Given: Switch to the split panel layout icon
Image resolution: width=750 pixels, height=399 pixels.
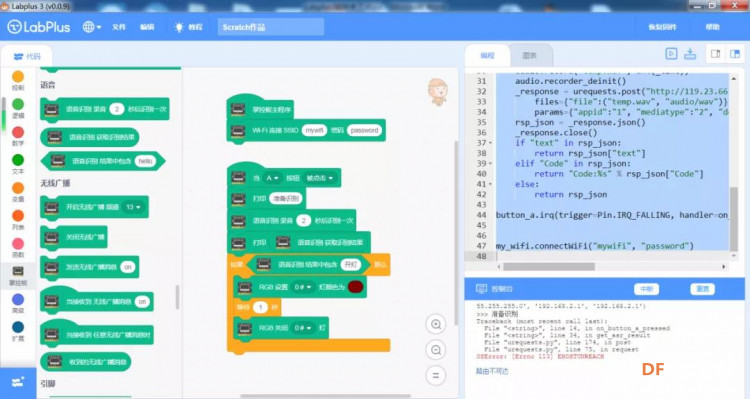Looking at the screenshot, I should (x=735, y=54).
